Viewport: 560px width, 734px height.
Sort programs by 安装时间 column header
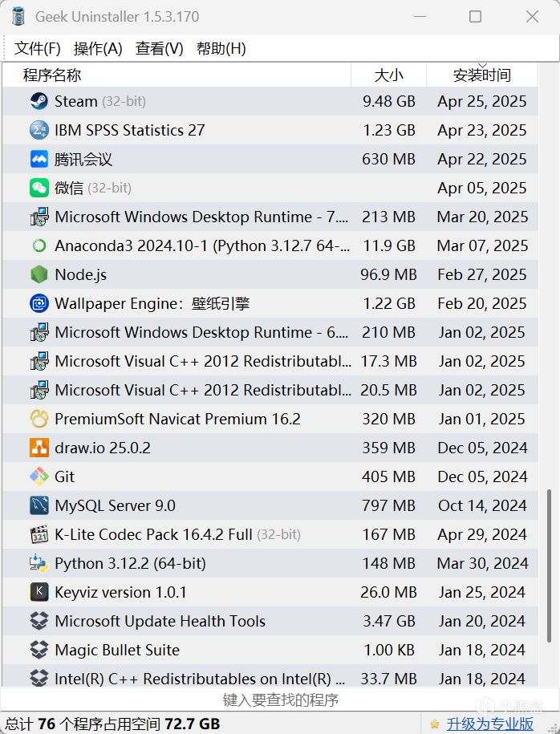click(481, 75)
